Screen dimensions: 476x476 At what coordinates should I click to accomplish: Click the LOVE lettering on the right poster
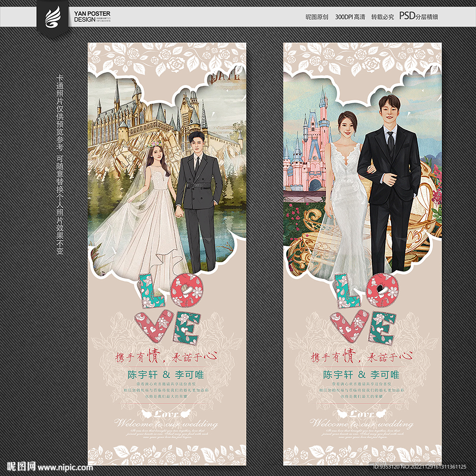(365, 308)
